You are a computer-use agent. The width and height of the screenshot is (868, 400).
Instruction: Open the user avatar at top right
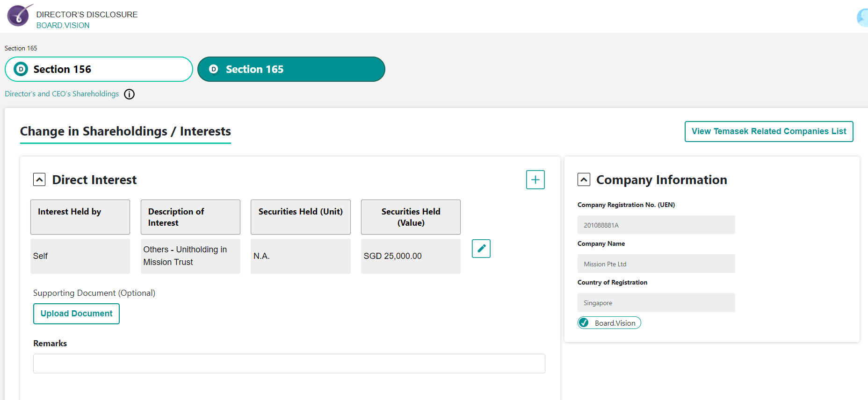pos(863,18)
